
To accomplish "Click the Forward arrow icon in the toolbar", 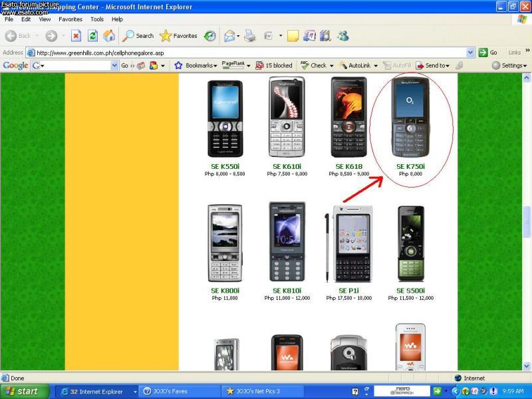I will [52, 36].
